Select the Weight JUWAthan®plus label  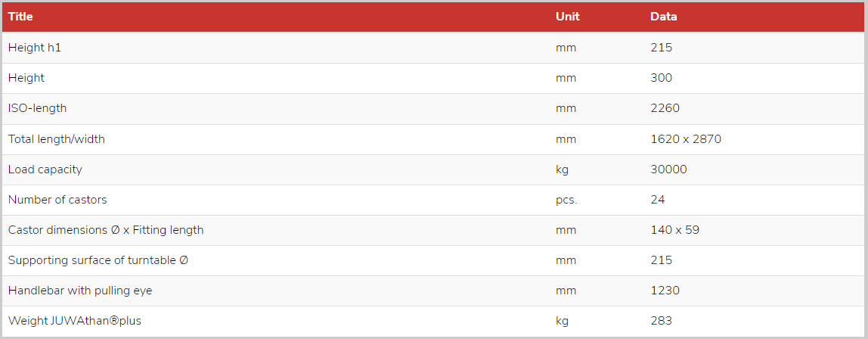point(75,321)
